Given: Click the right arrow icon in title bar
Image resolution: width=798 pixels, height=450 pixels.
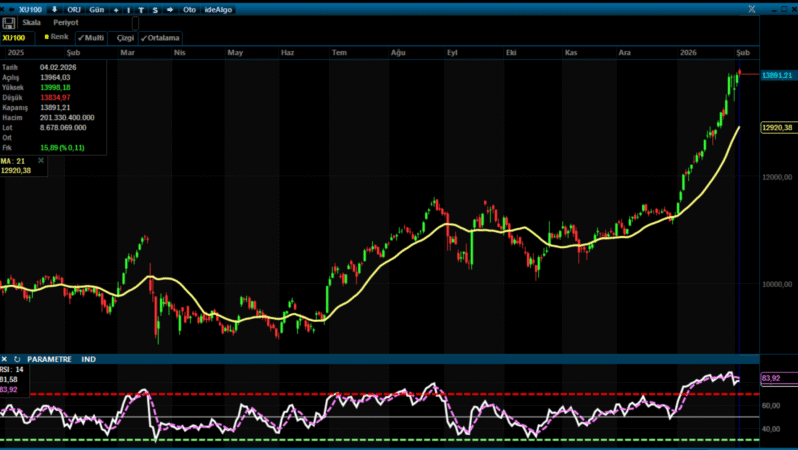Looking at the screenshot, I should point(169,8).
